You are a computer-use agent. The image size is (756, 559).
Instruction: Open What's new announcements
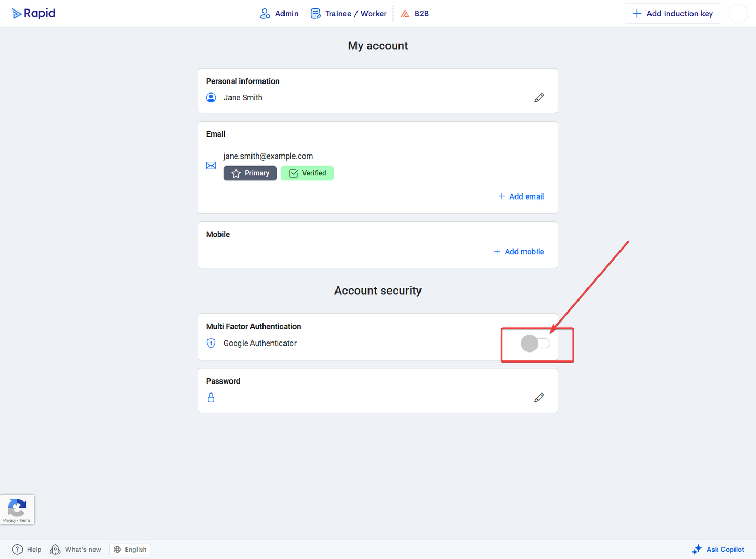tap(76, 550)
